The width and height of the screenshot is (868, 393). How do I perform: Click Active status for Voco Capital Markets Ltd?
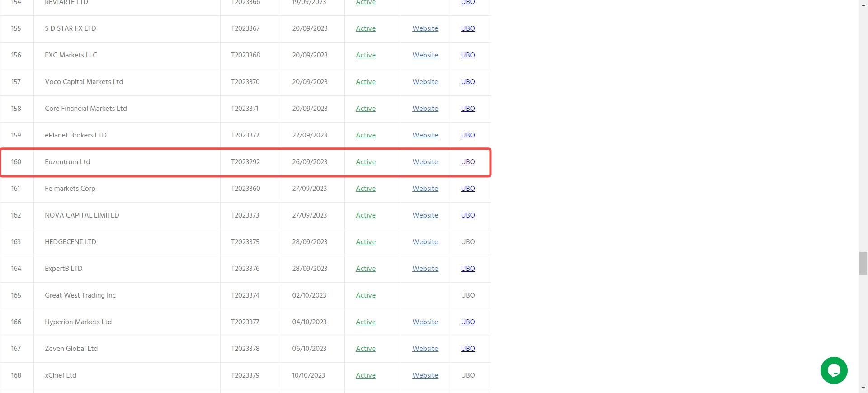pos(366,82)
